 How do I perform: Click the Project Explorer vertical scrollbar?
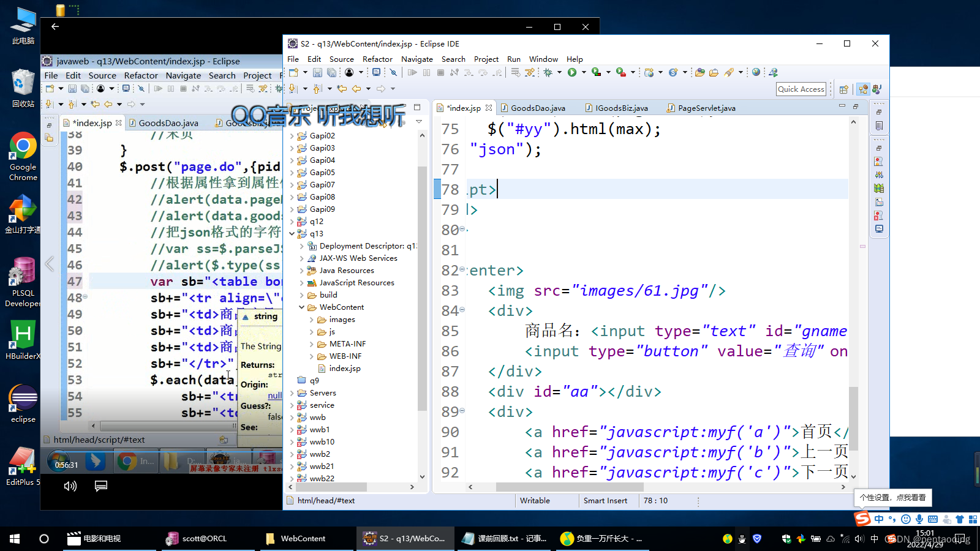pyautogui.click(x=421, y=288)
